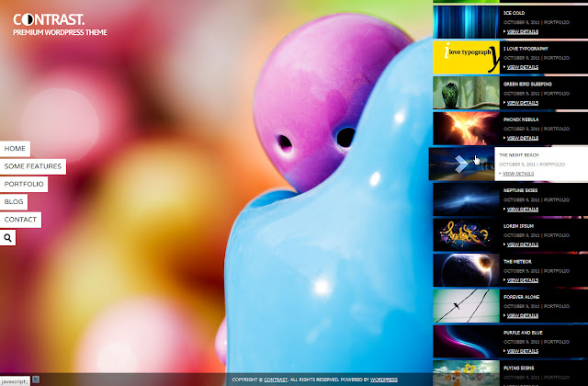
Task: Open the Phoenix Nebula thumbnail
Action: click(467, 129)
